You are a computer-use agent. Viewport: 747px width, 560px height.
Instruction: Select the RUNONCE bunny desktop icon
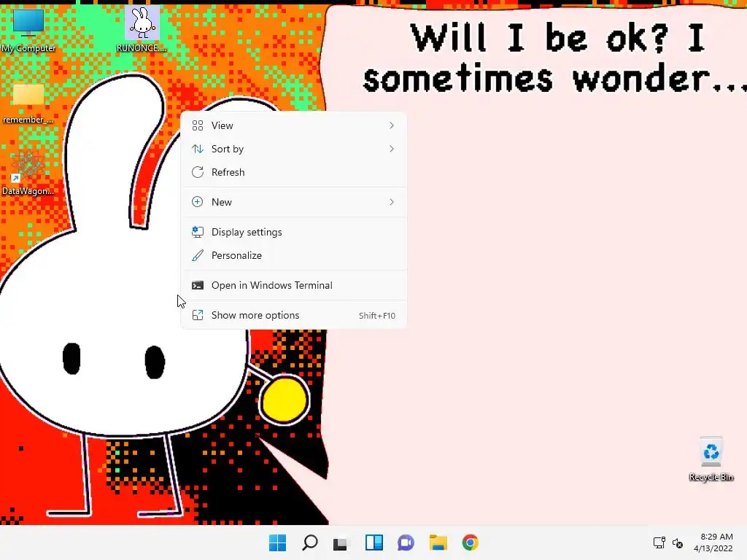click(142, 29)
